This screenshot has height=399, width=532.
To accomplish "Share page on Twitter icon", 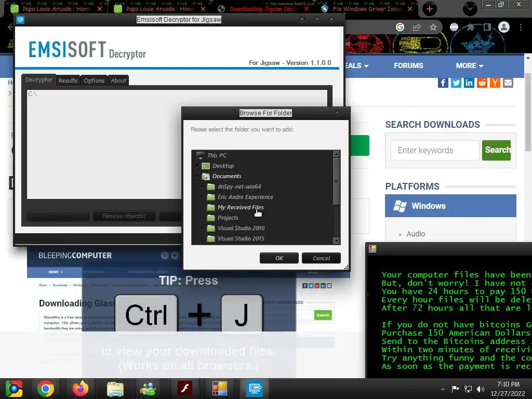I will tap(456, 83).
